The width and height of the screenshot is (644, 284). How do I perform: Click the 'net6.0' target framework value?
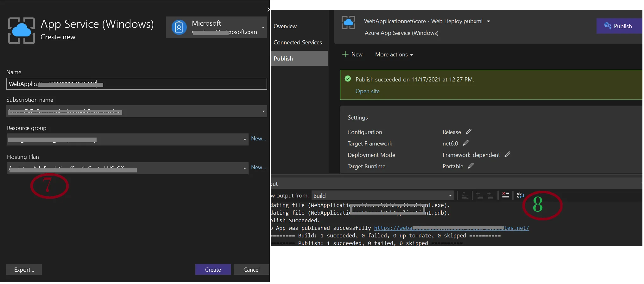click(x=450, y=144)
